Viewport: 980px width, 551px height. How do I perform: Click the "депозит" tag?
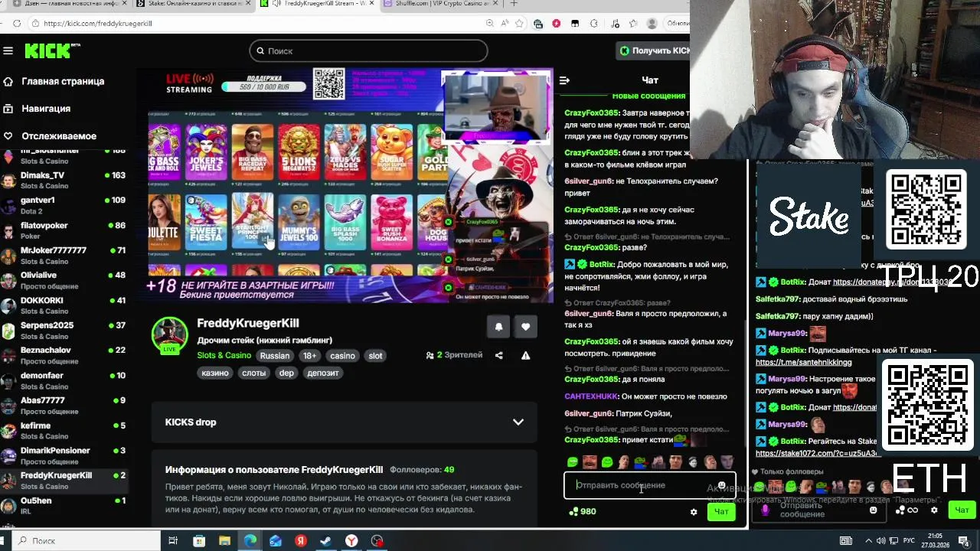point(323,373)
